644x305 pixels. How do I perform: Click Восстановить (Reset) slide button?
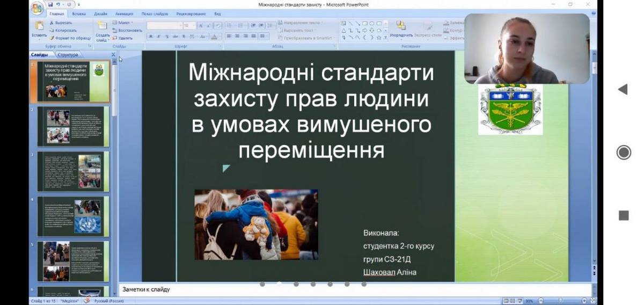point(130,31)
